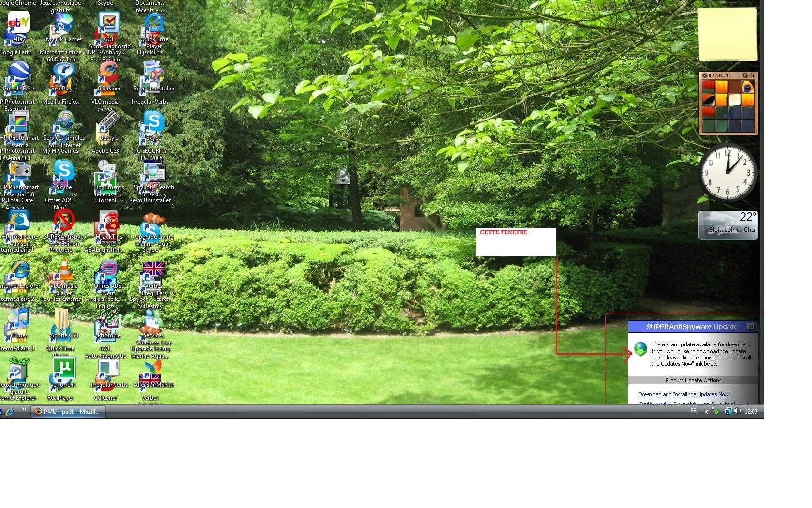Click the yellow sticky note gadget
812x508 pixels.
[727, 34]
